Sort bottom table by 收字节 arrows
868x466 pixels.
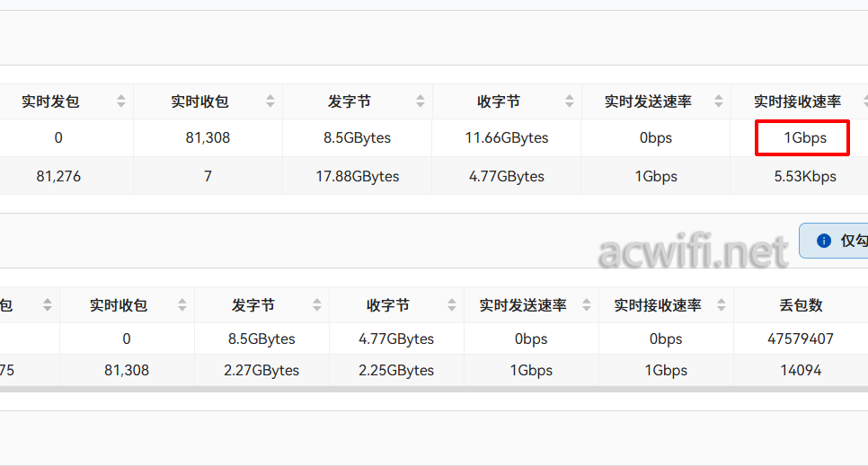point(452,305)
